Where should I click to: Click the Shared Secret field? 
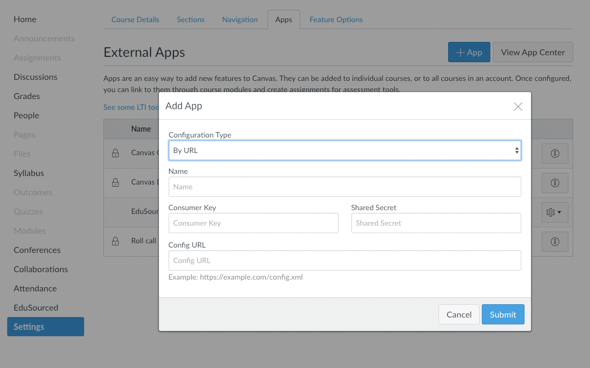pos(436,223)
